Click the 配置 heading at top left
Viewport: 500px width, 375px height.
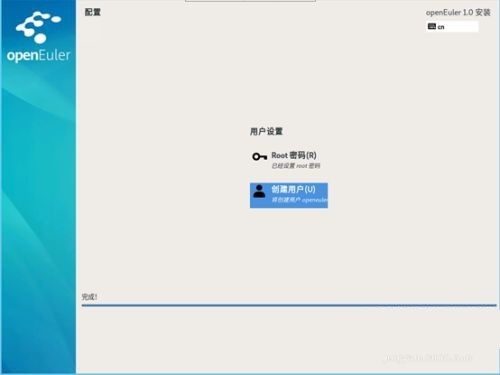tap(92, 12)
